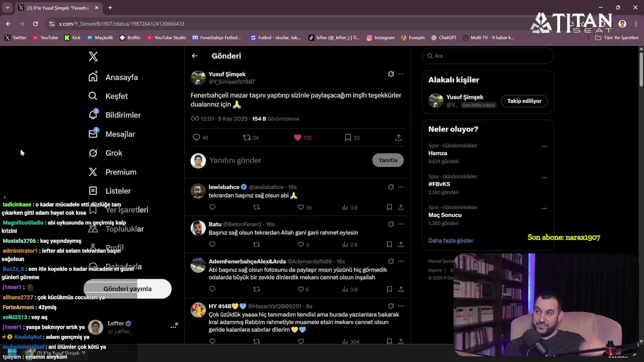Image resolution: width=644 pixels, height=362 pixels.
Task: Click the Ara search field
Action: point(488,56)
